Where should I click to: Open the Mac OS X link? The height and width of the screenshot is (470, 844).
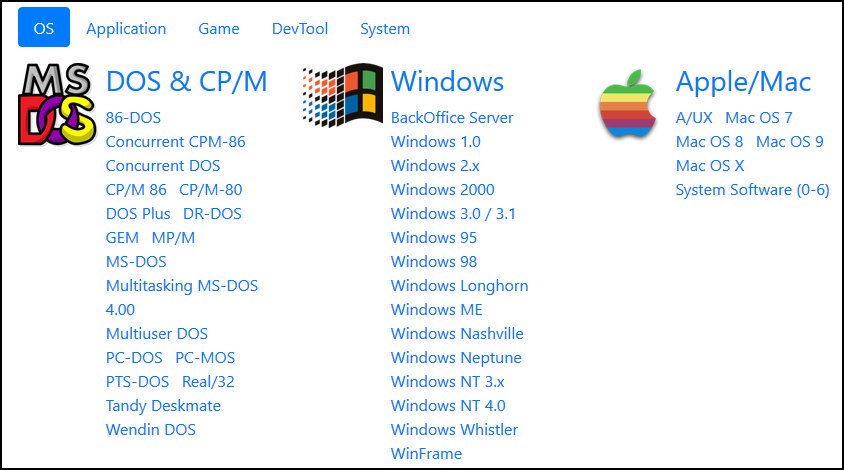[x=710, y=166]
